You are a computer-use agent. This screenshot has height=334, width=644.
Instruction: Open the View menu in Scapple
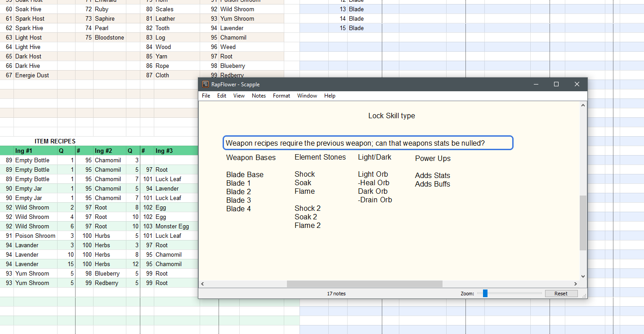pyautogui.click(x=239, y=96)
